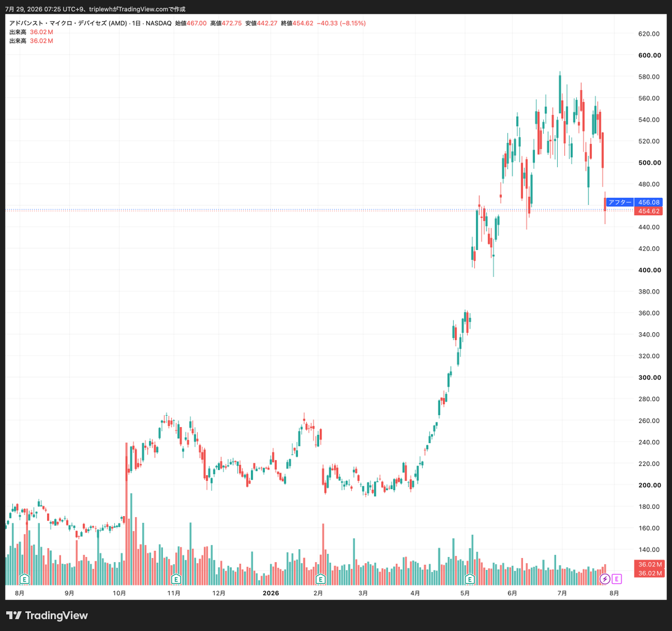Click the 300.00 price axis label
The image size is (672, 631).
(x=650, y=378)
